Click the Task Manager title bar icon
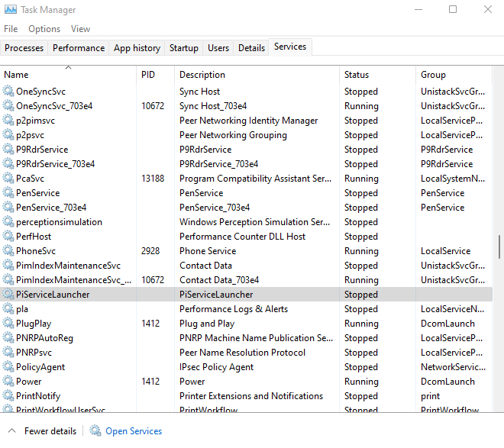504x448 pixels. pos(11,10)
